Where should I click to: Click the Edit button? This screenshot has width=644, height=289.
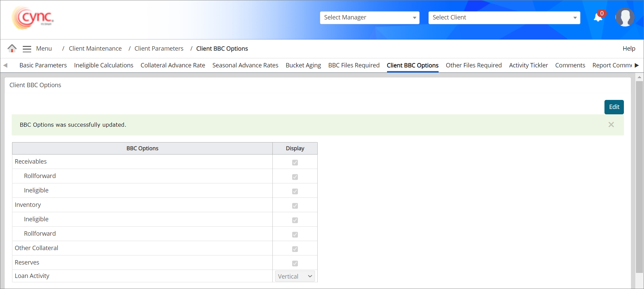(614, 107)
